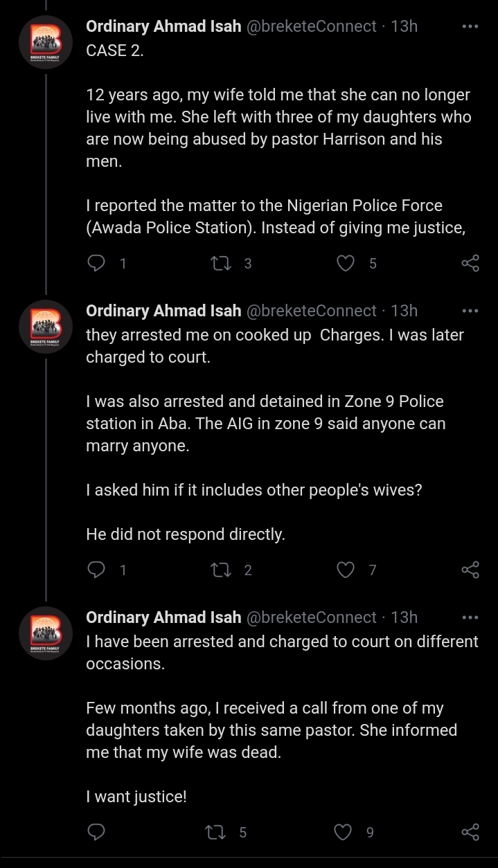Share the 'I want justice!' tweet

(x=470, y=832)
